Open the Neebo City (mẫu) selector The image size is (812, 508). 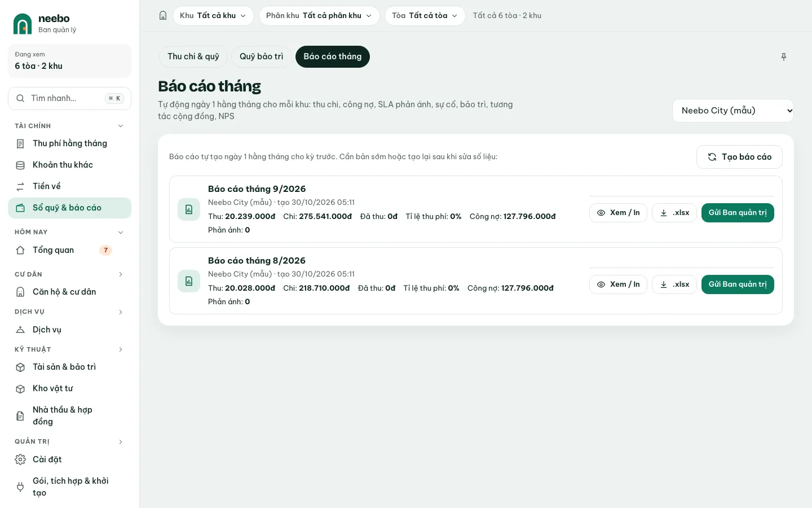point(733,111)
